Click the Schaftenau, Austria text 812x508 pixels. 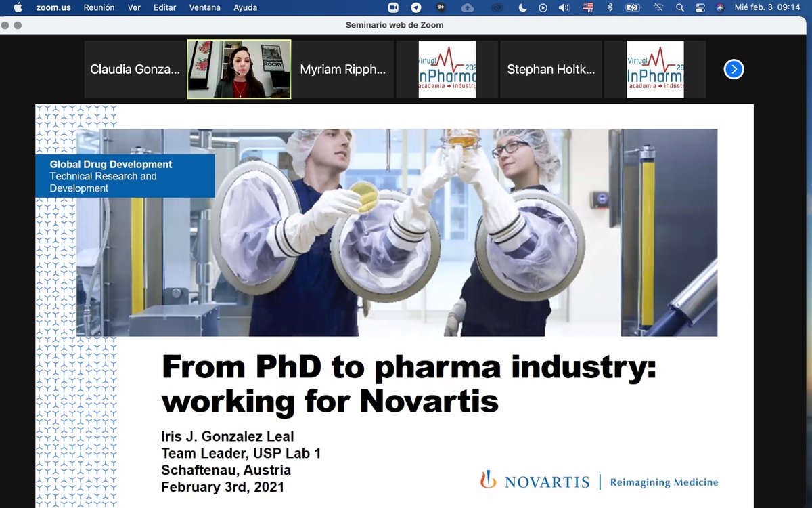pos(226,470)
